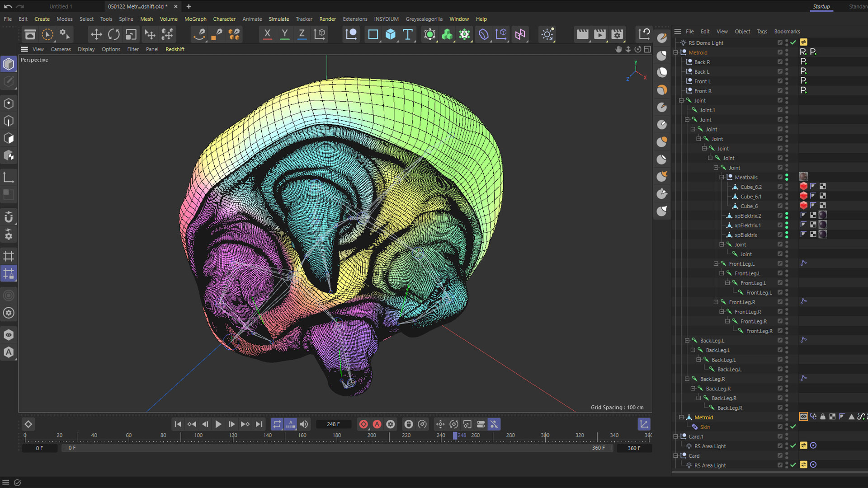
Task: Select the Move tool
Action: point(96,34)
